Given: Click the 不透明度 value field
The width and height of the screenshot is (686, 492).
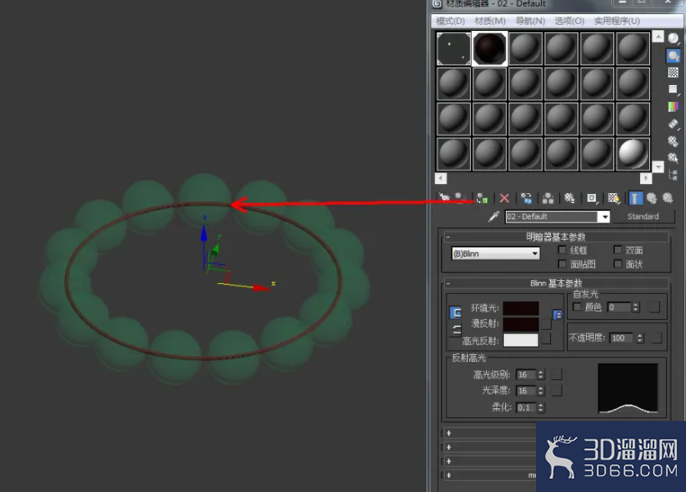Looking at the screenshot, I should point(622,338).
